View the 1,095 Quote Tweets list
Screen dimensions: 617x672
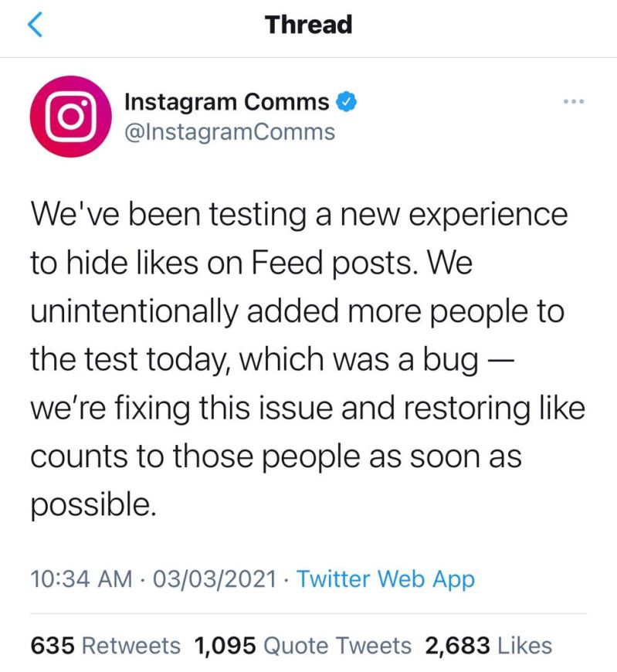coord(303,646)
